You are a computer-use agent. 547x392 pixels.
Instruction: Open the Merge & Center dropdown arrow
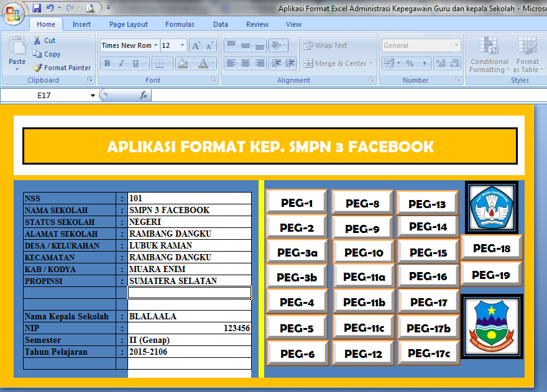pos(371,63)
